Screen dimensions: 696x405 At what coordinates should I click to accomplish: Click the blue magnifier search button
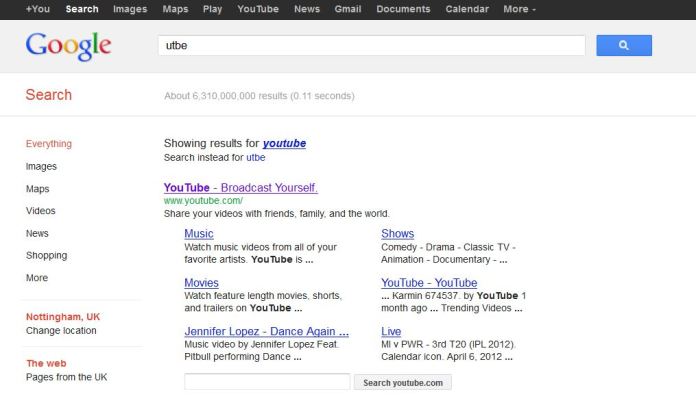623,45
